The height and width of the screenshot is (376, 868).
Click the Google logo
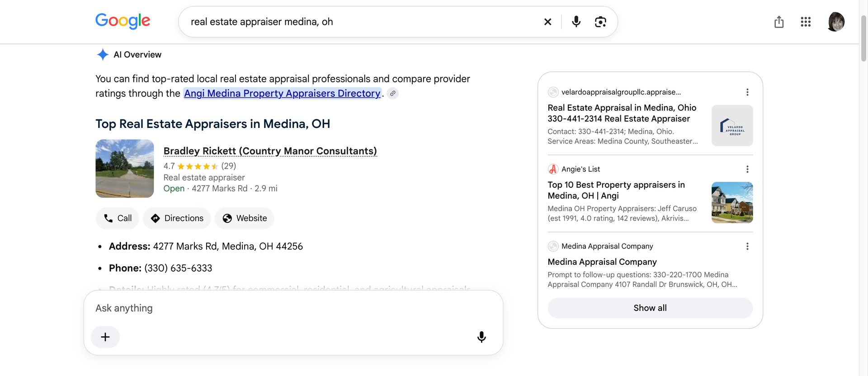(x=123, y=21)
